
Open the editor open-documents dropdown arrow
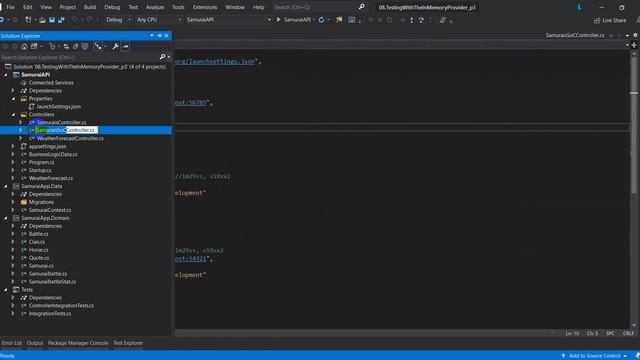627,36
